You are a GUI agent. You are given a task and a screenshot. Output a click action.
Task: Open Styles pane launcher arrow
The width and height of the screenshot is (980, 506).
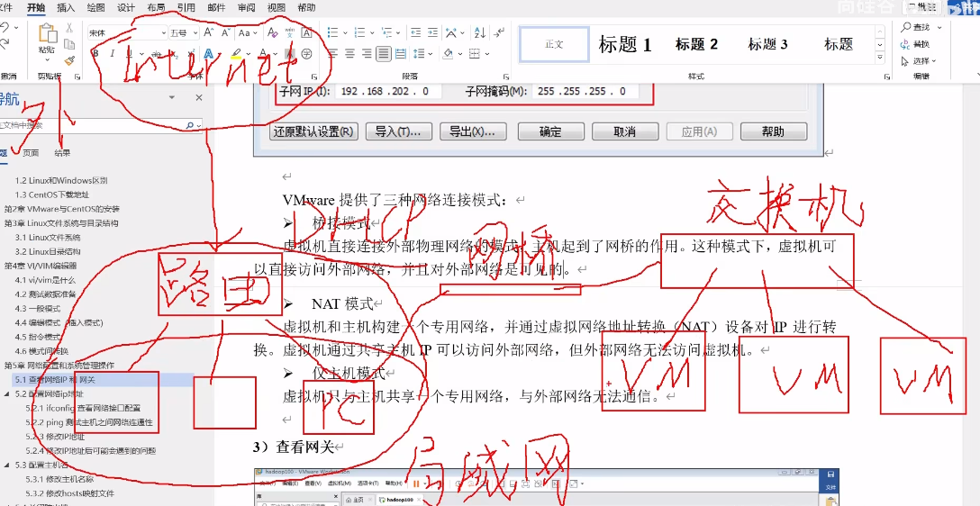887,77
